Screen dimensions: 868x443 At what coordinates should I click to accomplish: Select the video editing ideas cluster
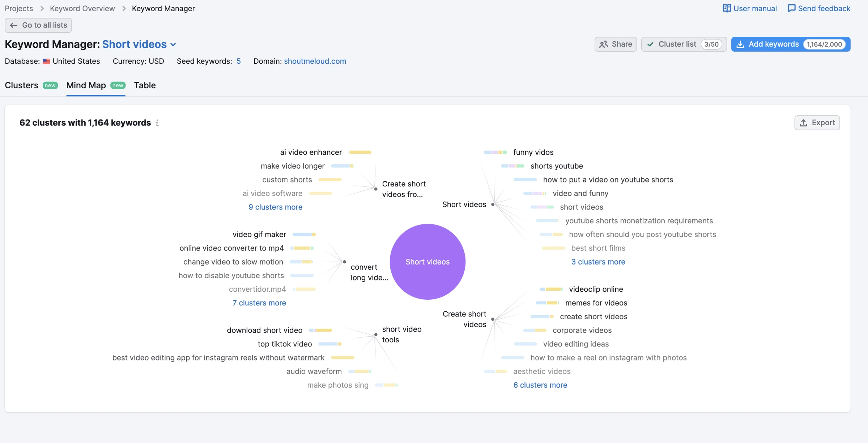point(576,344)
